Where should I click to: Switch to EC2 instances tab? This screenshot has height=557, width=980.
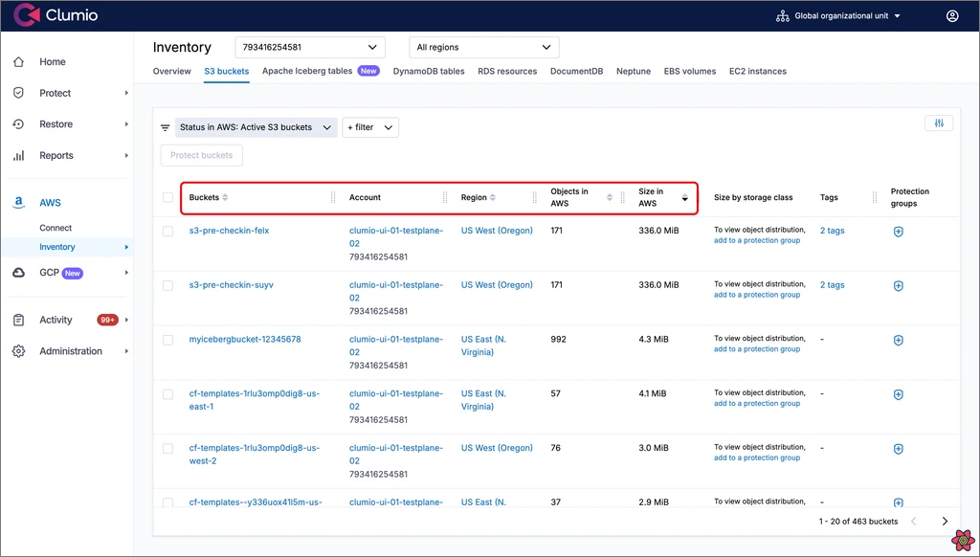[x=758, y=71]
